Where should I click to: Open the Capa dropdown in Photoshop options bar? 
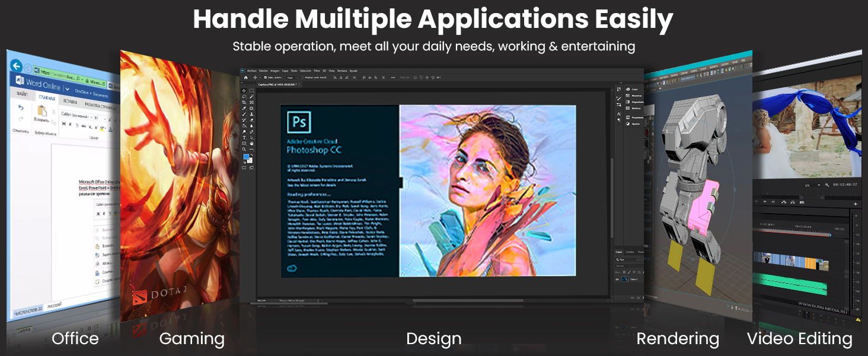tap(292, 78)
